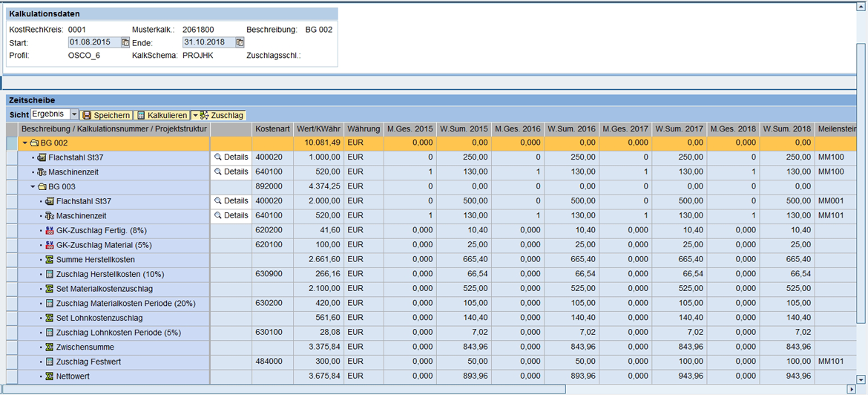Image resolution: width=868 pixels, height=395 pixels.
Task: Click the Wert/KWähr column header
Action: pos(318,128)
